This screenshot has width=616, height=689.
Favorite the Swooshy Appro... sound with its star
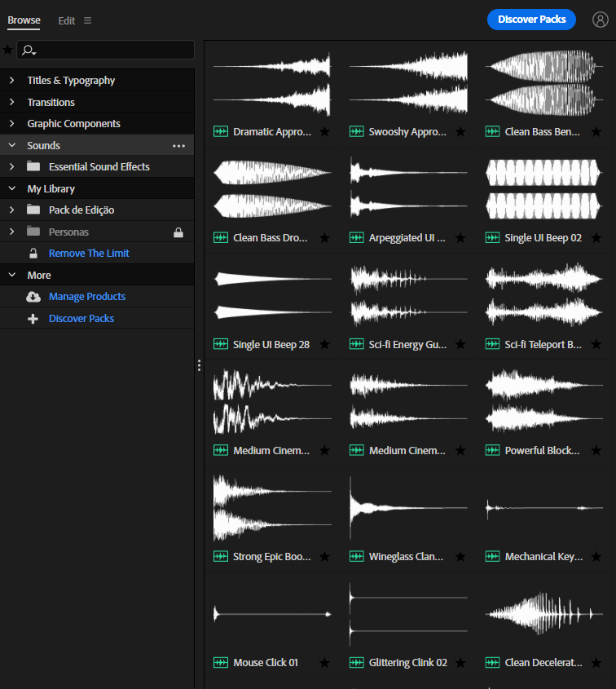460,131
